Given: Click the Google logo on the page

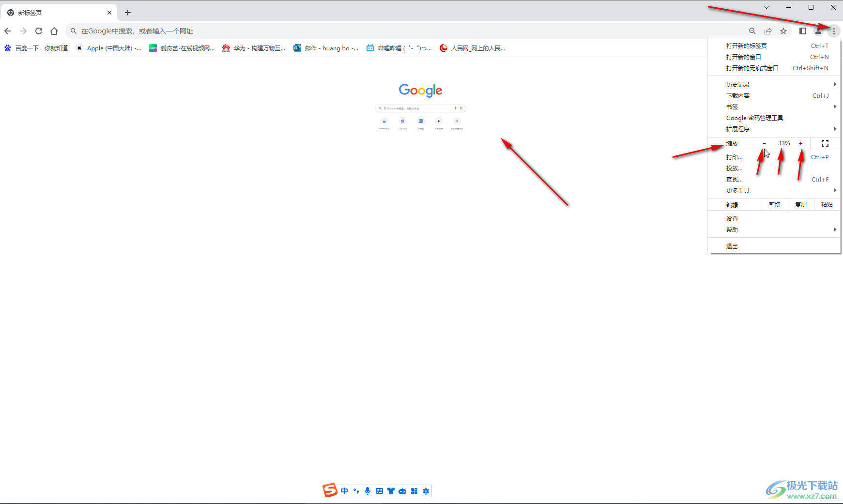Looking at the screenshot, I should pyautogui.click(x=421, y=90).
